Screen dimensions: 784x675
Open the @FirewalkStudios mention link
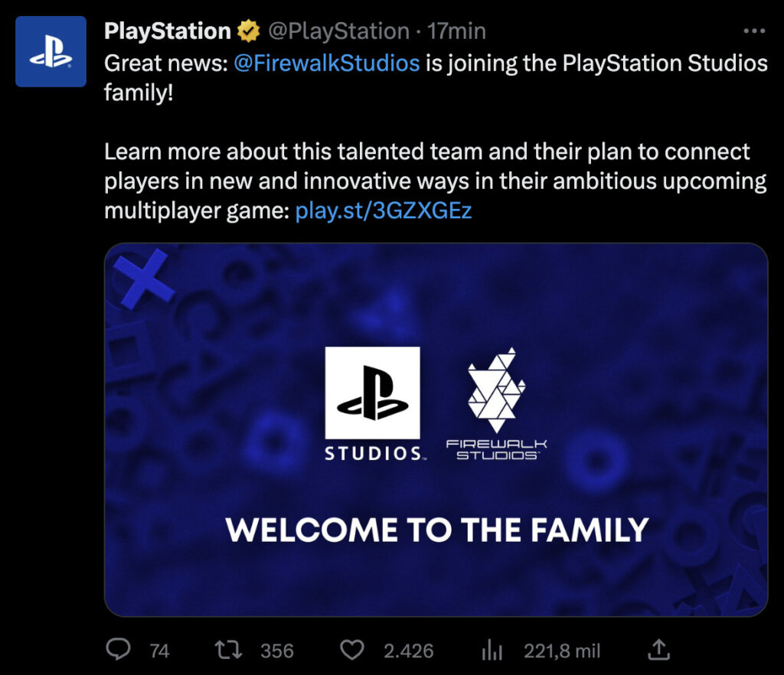click(x=329, y=63)
